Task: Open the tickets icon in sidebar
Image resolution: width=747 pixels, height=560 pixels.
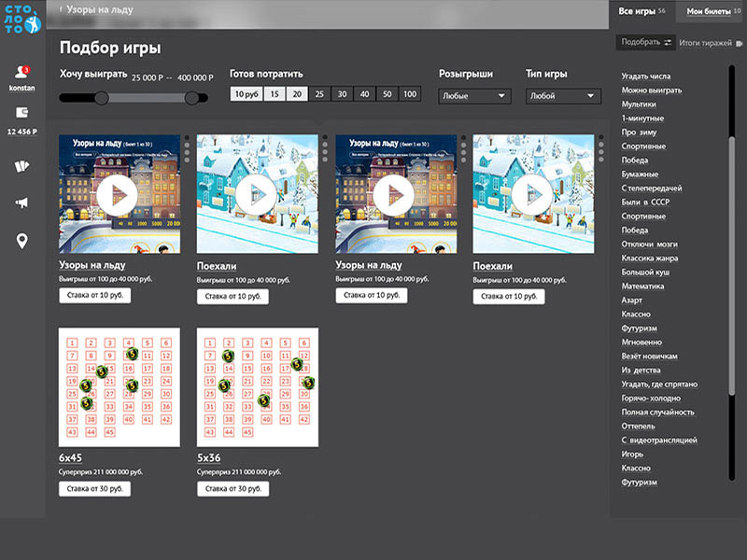Action: point(21,166)
